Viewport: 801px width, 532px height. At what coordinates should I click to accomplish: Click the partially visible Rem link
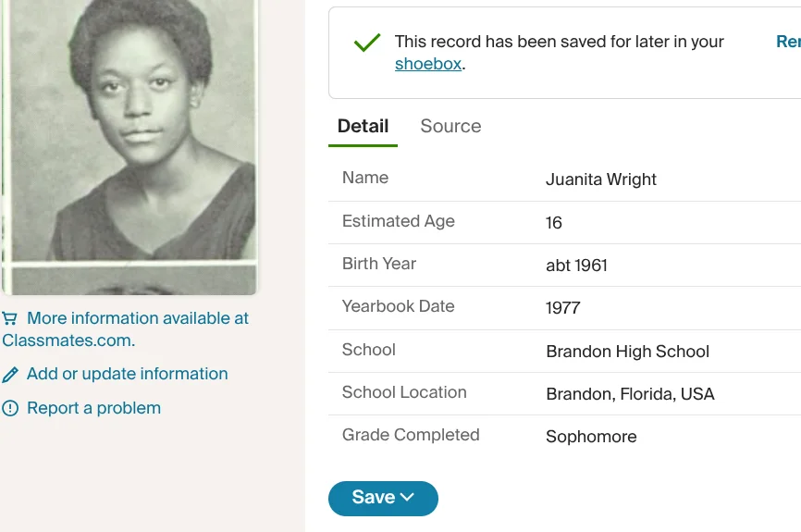pos(788,42)
